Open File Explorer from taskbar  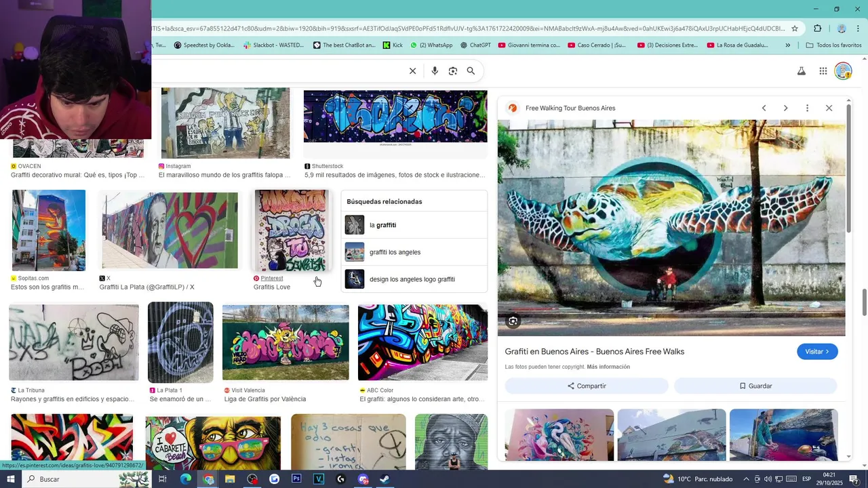click(230, 479)
